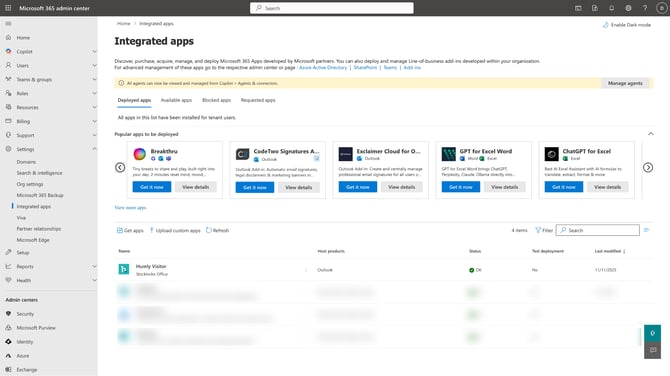This screenshot has width=670, height=376.
Task: Switch to the Available apps tab
Action: point(176,100)
